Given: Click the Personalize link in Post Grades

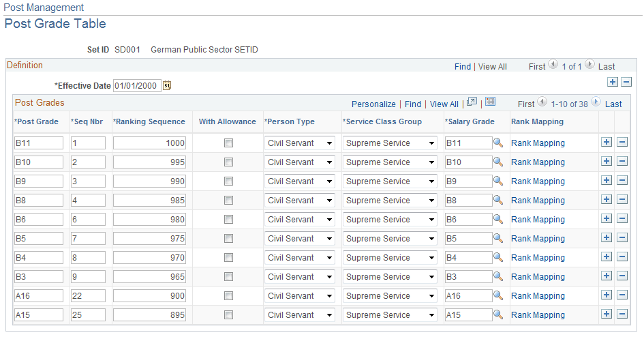Looking at the screenshot, I should pyautogui.click(x=373, y=104).
